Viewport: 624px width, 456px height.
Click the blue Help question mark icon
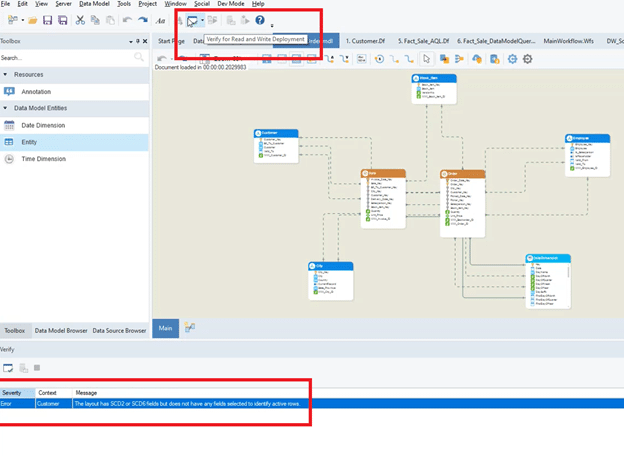tap(259, 20)
